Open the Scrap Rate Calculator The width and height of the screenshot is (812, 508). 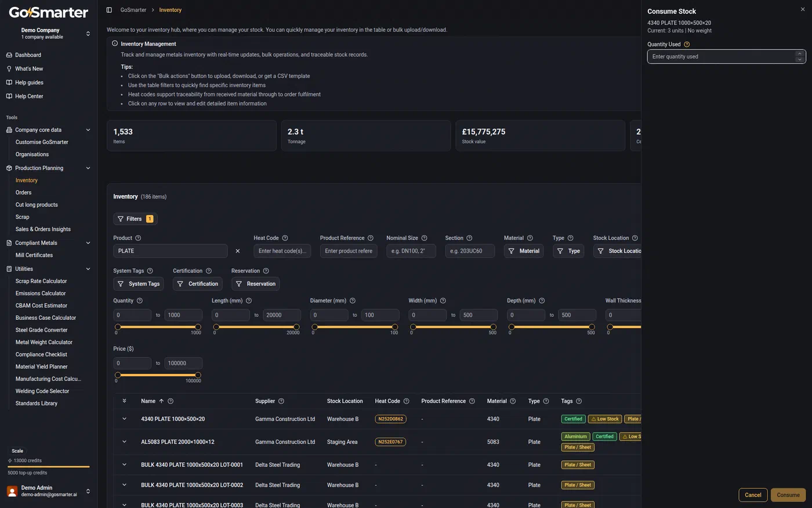click(41, 281)
